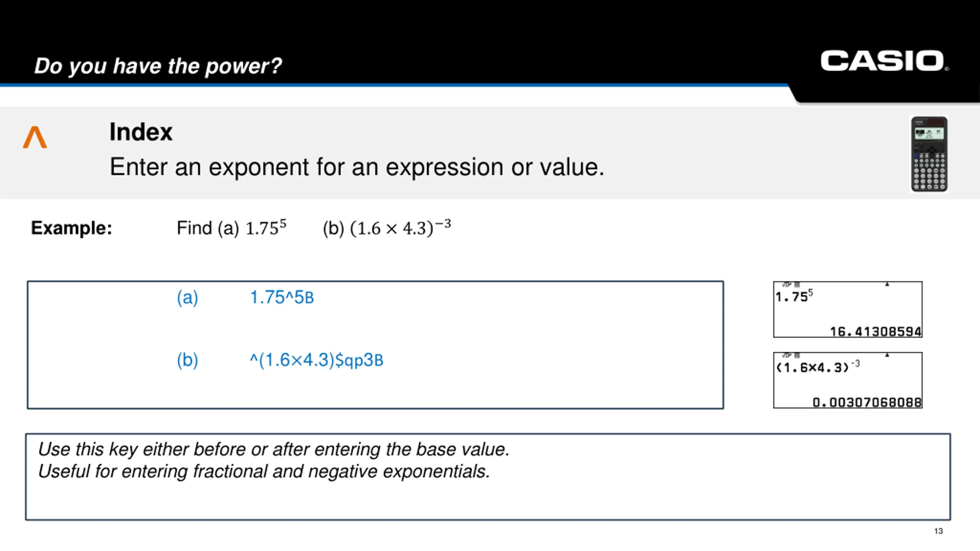Click the 1.75^5 calculator display screenshot
Screen dimensions: 980x551
[848, 309]
